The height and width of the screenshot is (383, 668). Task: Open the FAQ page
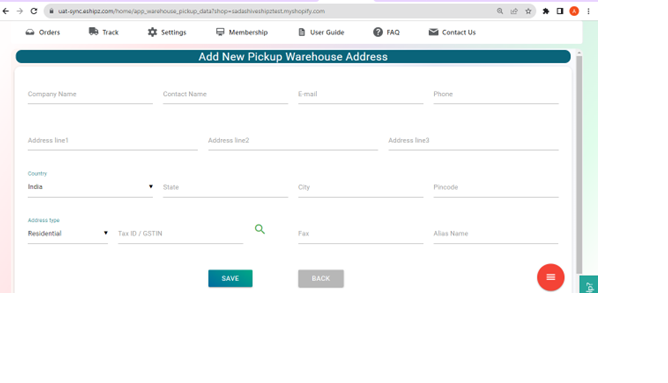386,32
